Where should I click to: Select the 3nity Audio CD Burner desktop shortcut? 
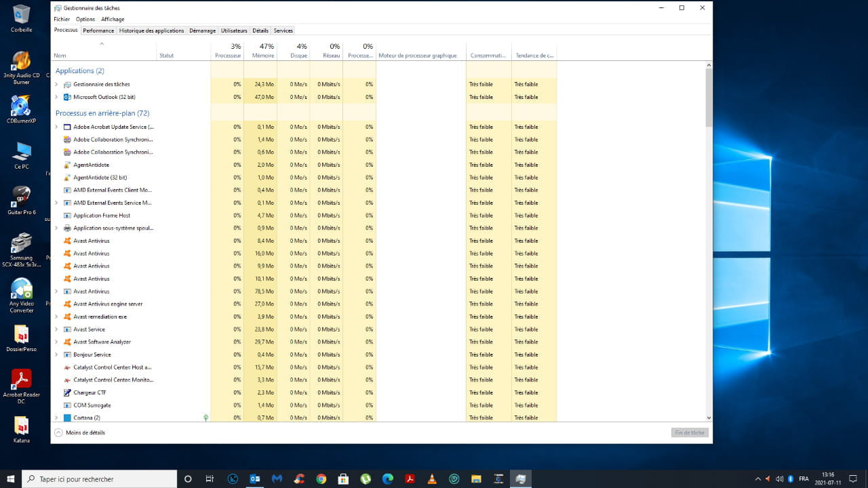coord(21,67)
